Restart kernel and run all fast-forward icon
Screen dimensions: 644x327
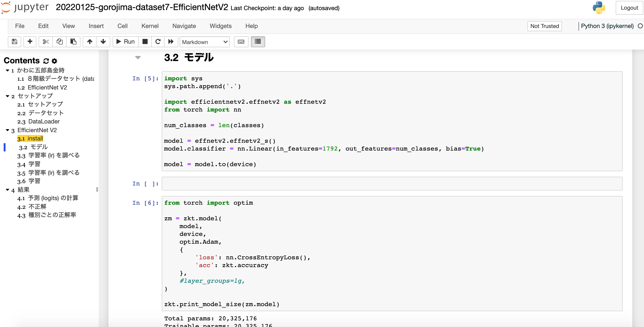[171, 42]
